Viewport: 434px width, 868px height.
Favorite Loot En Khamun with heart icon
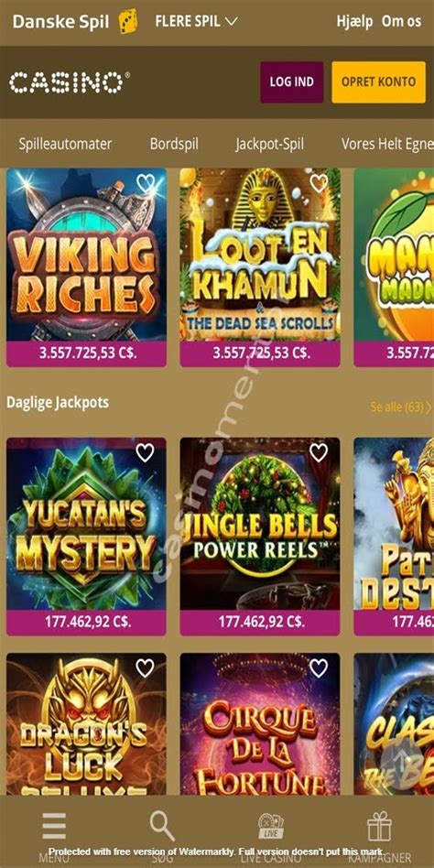pos(319,183)
